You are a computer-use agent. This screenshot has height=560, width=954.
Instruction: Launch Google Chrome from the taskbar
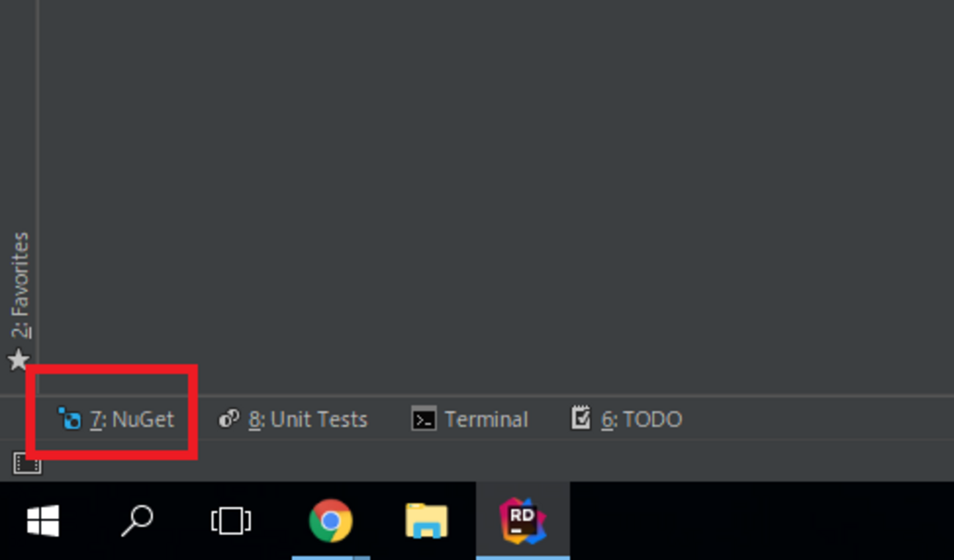(330, 521)
